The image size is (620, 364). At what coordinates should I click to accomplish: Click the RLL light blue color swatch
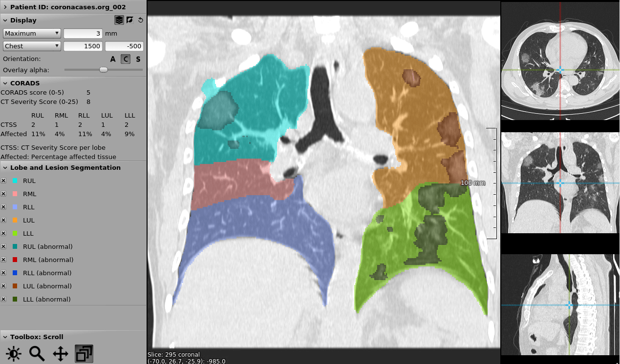click(15, 207)
